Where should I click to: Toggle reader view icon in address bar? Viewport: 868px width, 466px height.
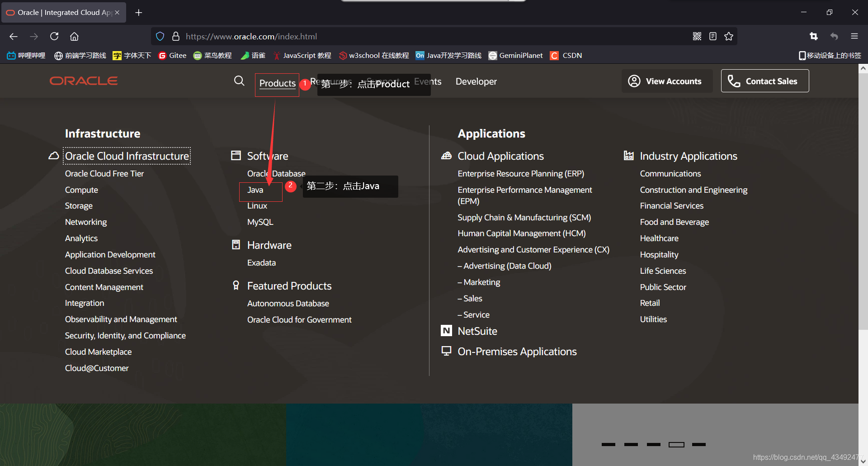(x=713, y=36)
